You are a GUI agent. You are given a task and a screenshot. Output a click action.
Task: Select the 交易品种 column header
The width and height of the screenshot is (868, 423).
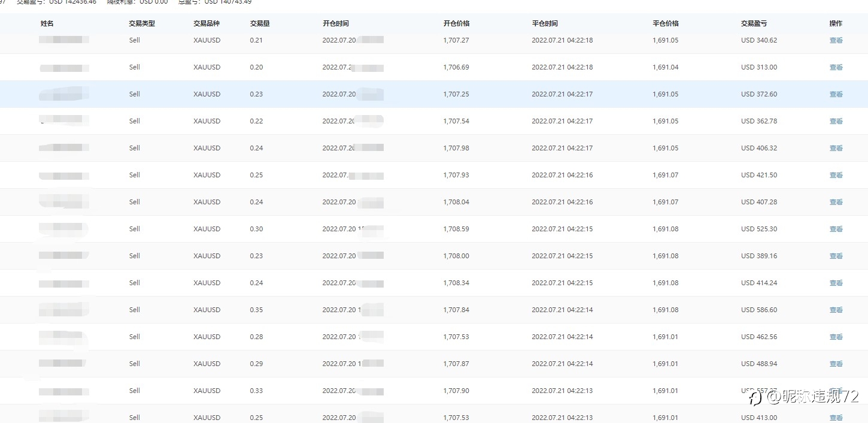click(x=207, y=23)
